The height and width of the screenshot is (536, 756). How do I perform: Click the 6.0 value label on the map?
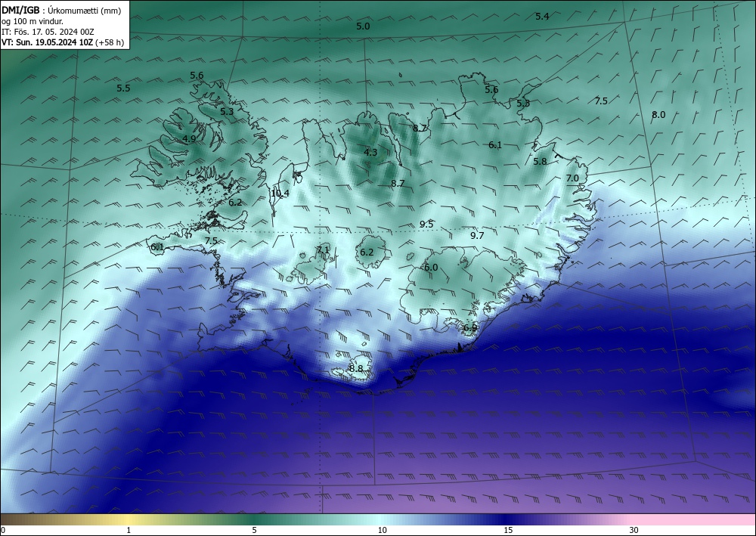click(431, 267)
